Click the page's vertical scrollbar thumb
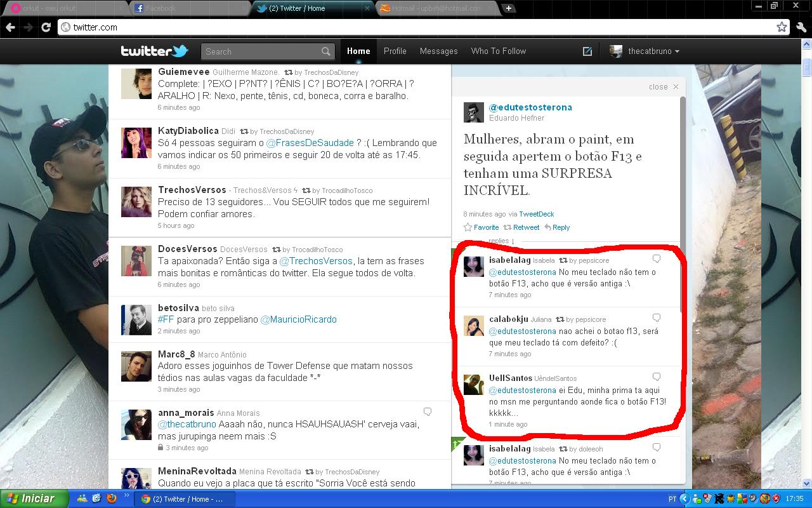The width and height of the screenshot is (812, 508). 806,67
